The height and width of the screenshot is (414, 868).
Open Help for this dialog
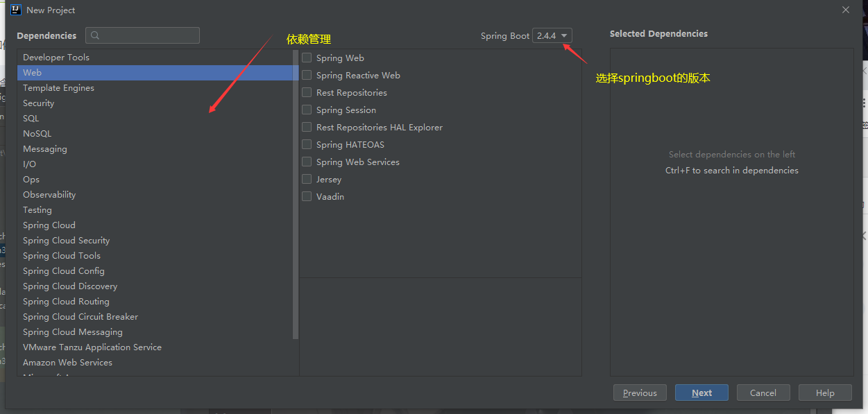[x=825, y=393]
